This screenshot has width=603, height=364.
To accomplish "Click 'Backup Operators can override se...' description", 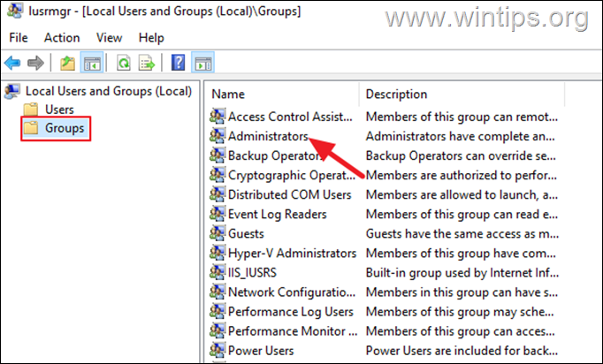I will pyautogui.click(x=461, y=155).
